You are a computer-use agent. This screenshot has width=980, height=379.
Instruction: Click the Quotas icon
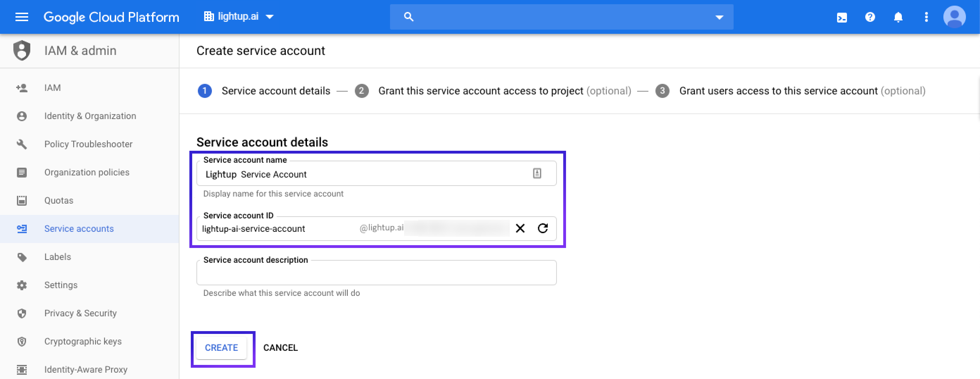pos(22,200)
